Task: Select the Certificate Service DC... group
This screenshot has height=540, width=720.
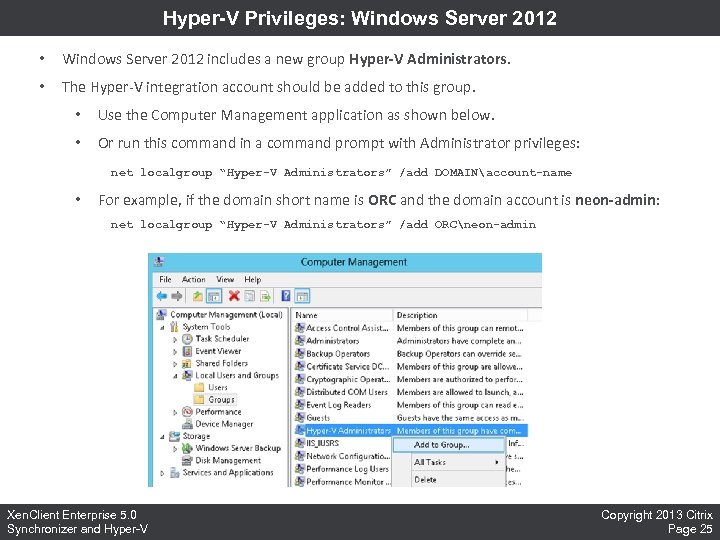Action: pos(411,366)
